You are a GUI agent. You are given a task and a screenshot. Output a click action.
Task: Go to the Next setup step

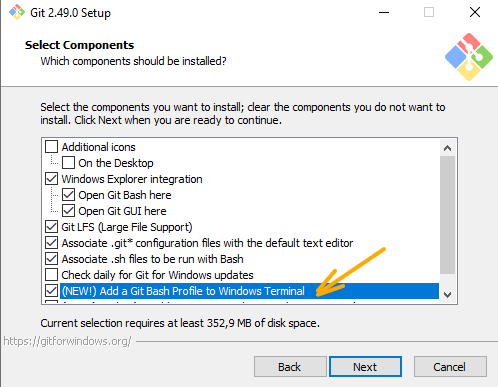click(x=365, y=367)
